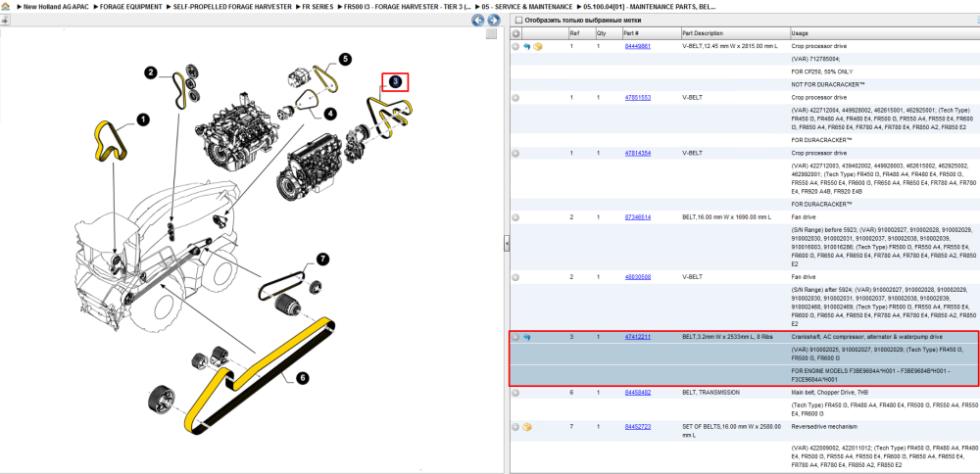Add part 84449861 using its circle icon

click(x=515, y=46)
